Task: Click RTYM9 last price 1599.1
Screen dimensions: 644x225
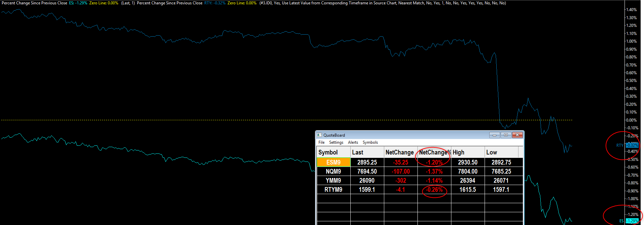Action: pyautogui.click(x=367, y=189)
